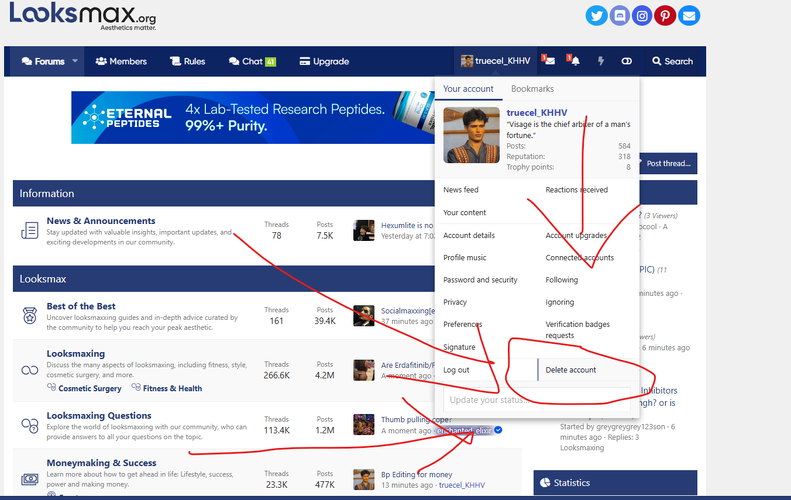Open Connected accounts
The width and height of the screenshot is (791, 500).
coord(580,257)
